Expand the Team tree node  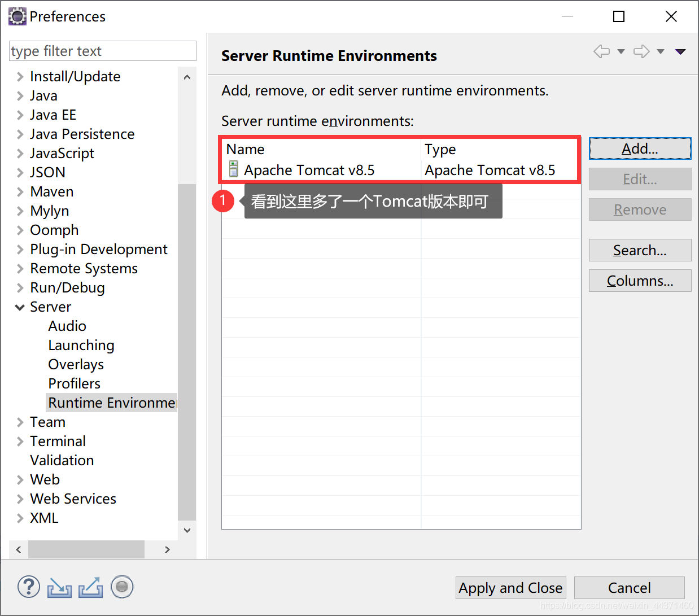(20, 422)
